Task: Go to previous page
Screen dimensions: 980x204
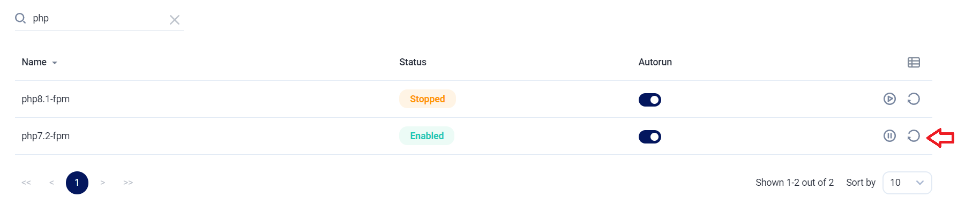Action: [51, 183]
